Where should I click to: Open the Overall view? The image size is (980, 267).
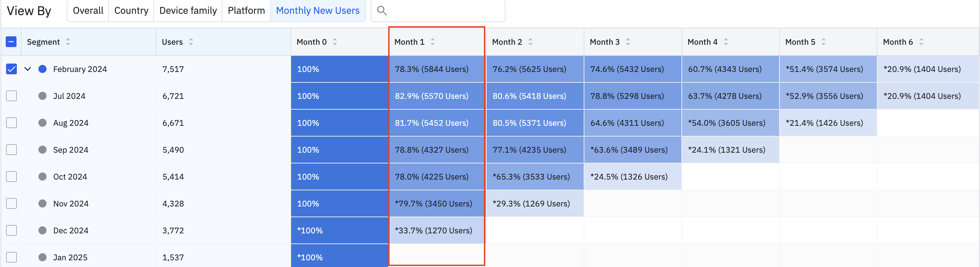pos(88,11)
